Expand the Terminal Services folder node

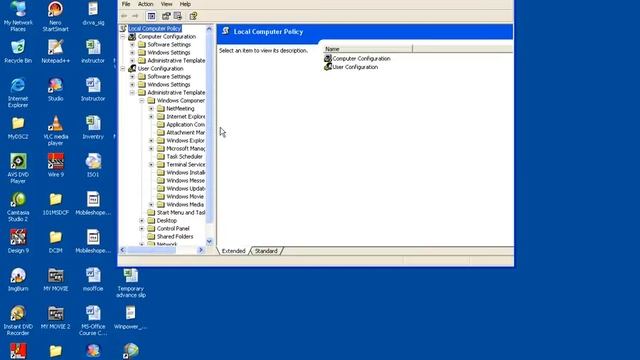[x=151, y=164]
